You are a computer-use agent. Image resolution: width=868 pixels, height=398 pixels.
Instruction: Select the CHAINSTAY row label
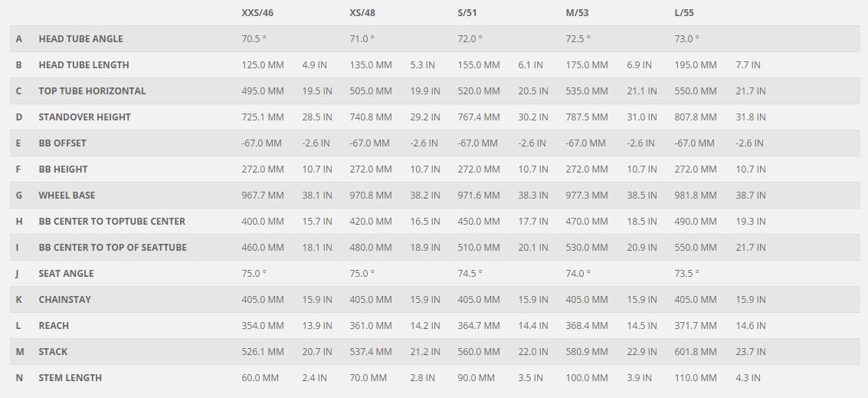64,300
